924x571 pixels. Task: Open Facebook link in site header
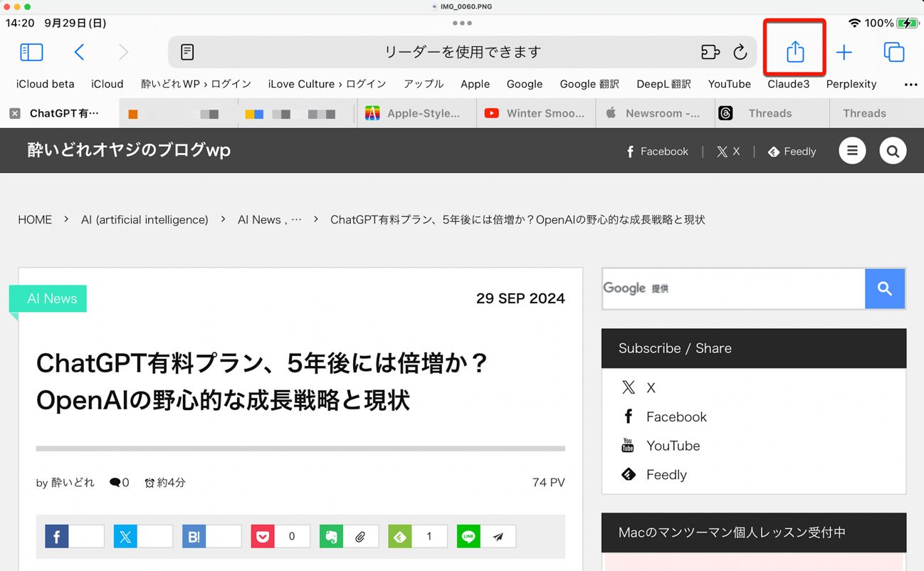[657, 152]
